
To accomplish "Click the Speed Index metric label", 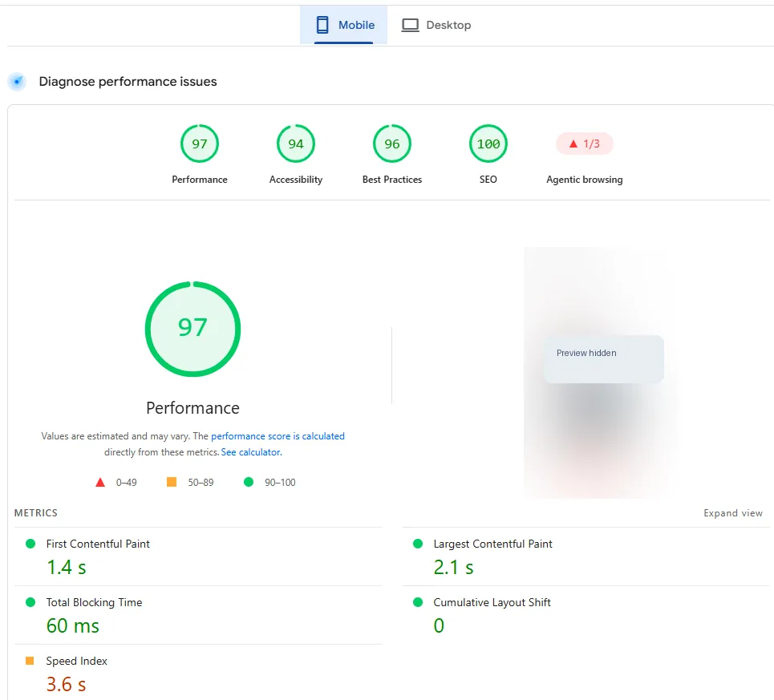I will click(76, 661).
